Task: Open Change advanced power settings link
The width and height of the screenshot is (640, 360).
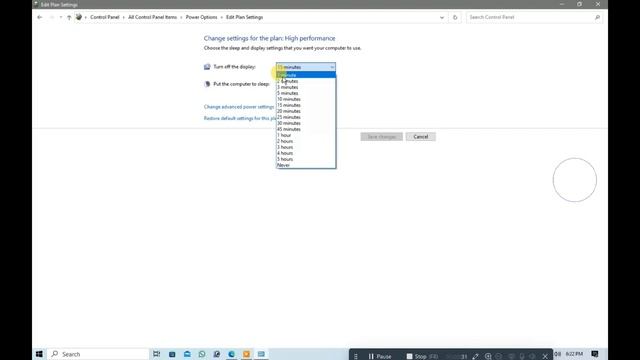Action: [239, 107]
